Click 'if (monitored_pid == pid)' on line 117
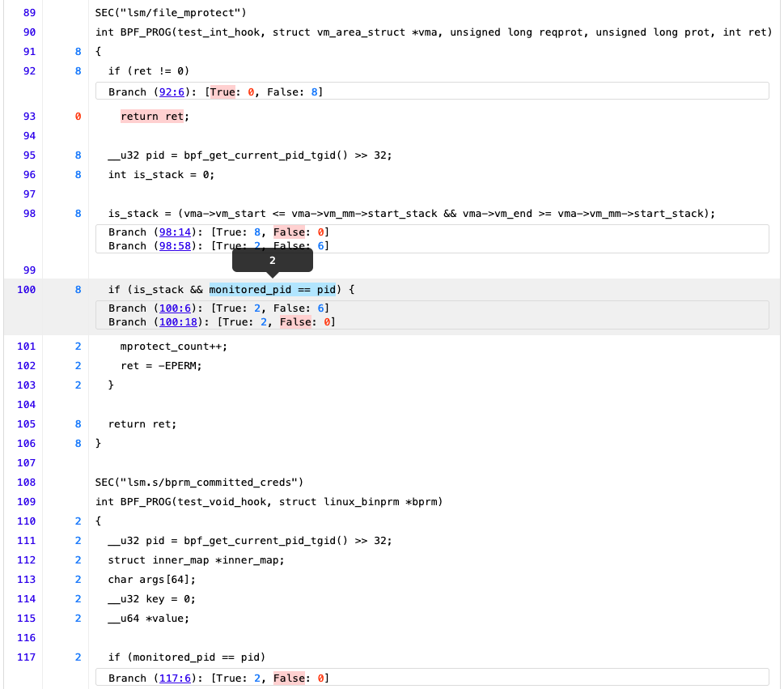The height and width of the screenshot is (689, 784). (x=187, y=657)
